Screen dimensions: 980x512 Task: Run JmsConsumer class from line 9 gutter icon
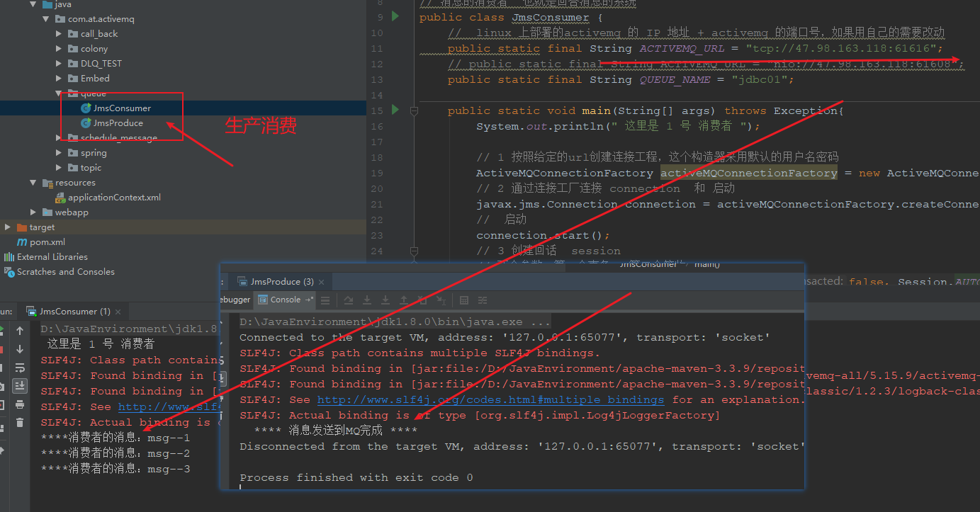coord(395,16)
